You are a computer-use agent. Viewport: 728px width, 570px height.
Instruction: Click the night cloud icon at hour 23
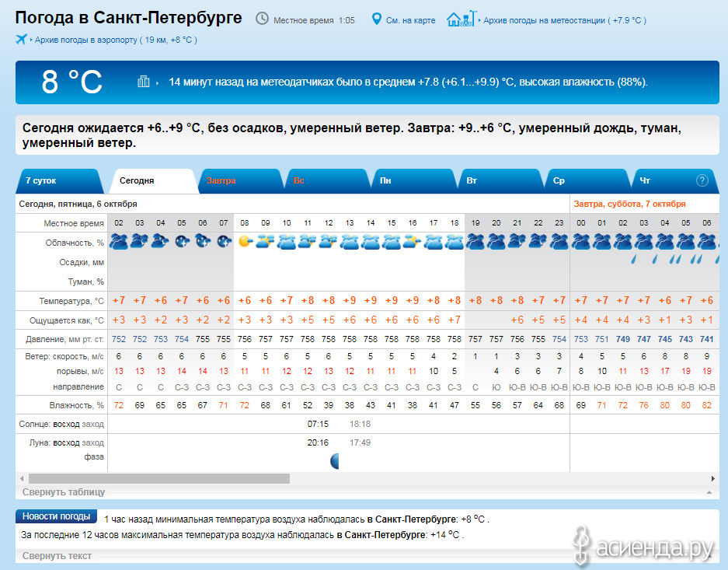(x=559, y=242)
